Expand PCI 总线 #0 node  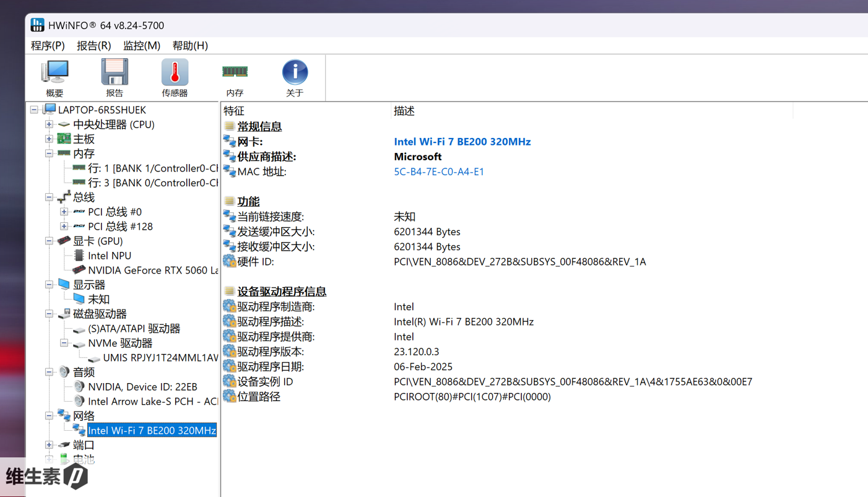point(64,212)
